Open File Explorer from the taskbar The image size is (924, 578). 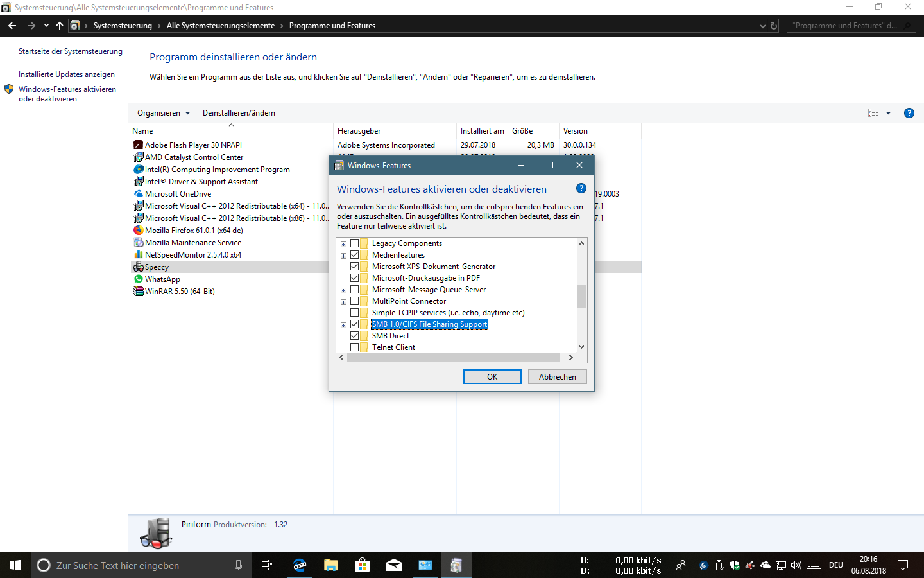pyautogui.click(x=330, y=565)
